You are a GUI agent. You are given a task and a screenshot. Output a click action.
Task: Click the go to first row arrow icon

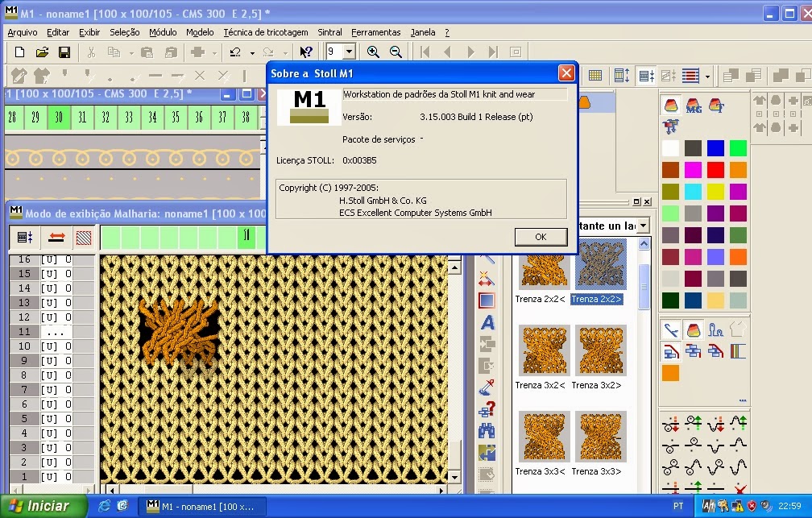(425, 52)
